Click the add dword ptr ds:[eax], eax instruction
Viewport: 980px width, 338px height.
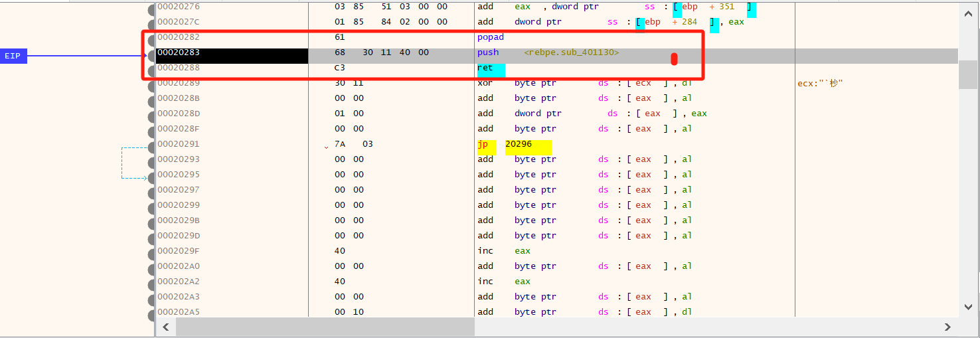(x=592, y=114)
